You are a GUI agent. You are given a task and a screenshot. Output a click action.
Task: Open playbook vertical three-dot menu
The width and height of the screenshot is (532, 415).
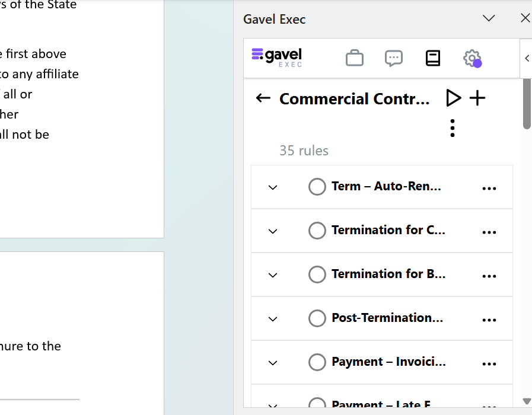(453, 128)
